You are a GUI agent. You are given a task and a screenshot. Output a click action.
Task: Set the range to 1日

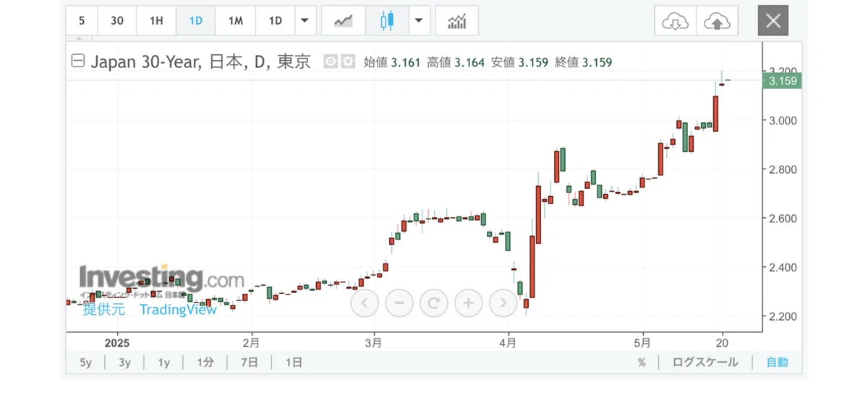[x=294, y=363]
